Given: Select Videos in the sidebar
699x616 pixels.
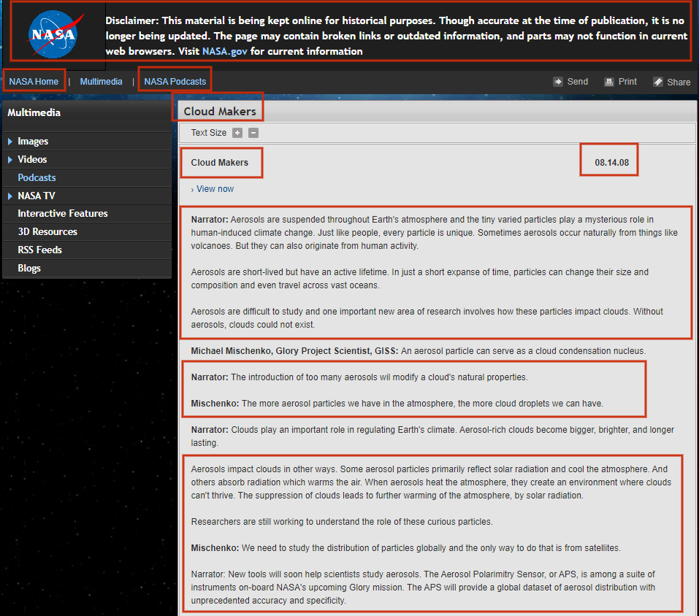Looking at the screenshot, I should pyautogui.click(x=32, y=159).
